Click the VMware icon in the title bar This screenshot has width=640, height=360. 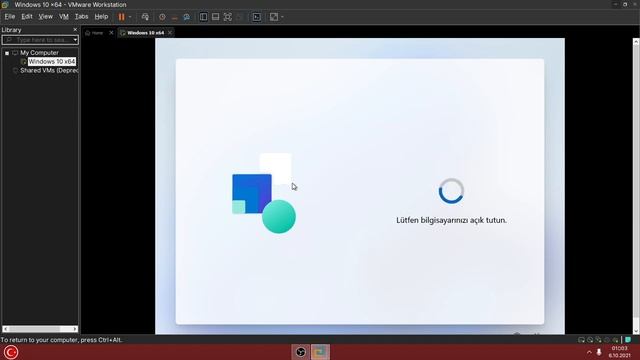[5, 4]
